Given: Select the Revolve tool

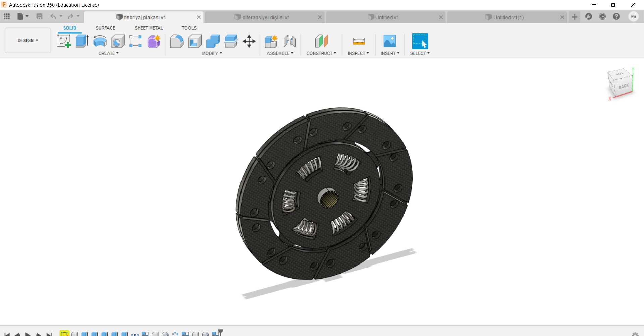Looking at the screenshot, I should 100,41.
